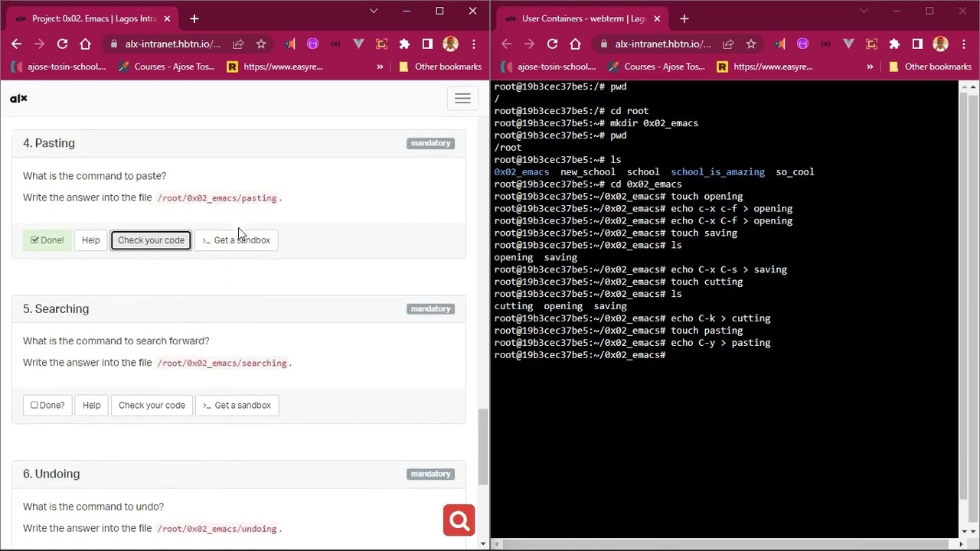Click terminal horizontal scrollbar
Image resolution: width=980 pixels, height=551 pixels.
click(727, 544)
